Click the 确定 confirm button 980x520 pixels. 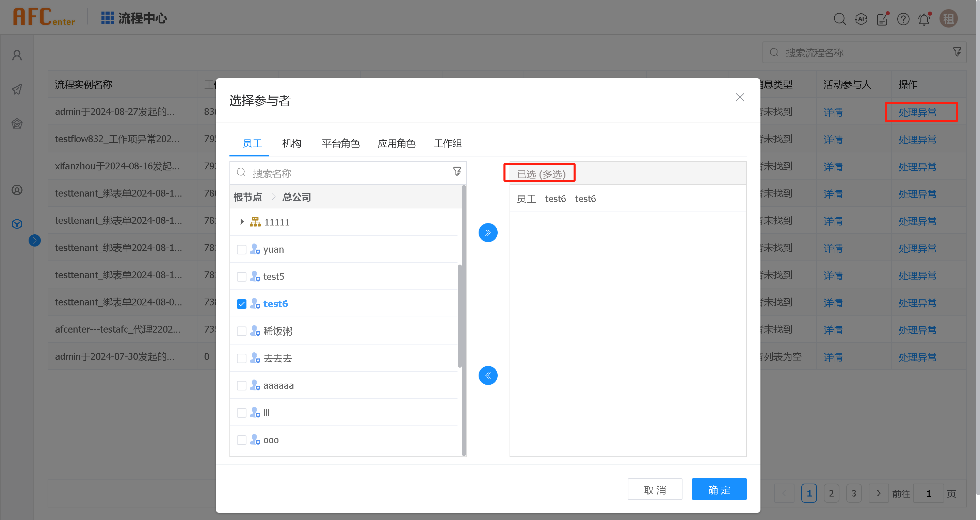point(719,490)
